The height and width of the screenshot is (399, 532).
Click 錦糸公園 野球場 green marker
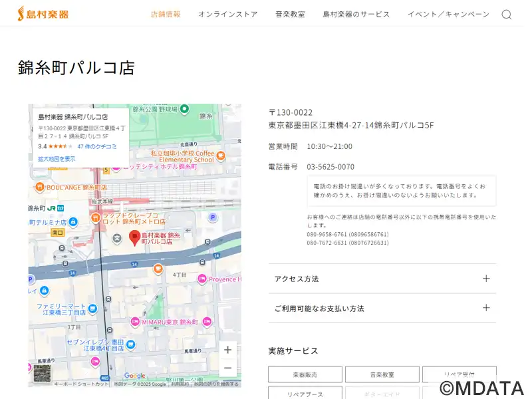point(184,109)
